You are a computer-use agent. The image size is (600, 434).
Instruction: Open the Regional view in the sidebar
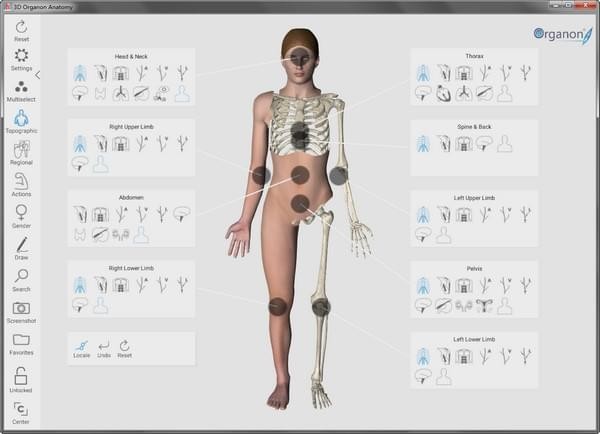[21, 150]
